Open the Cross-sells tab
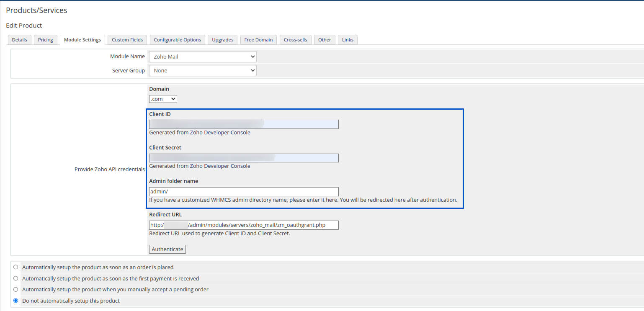644x311 pixels. click(x=295, y=40)
